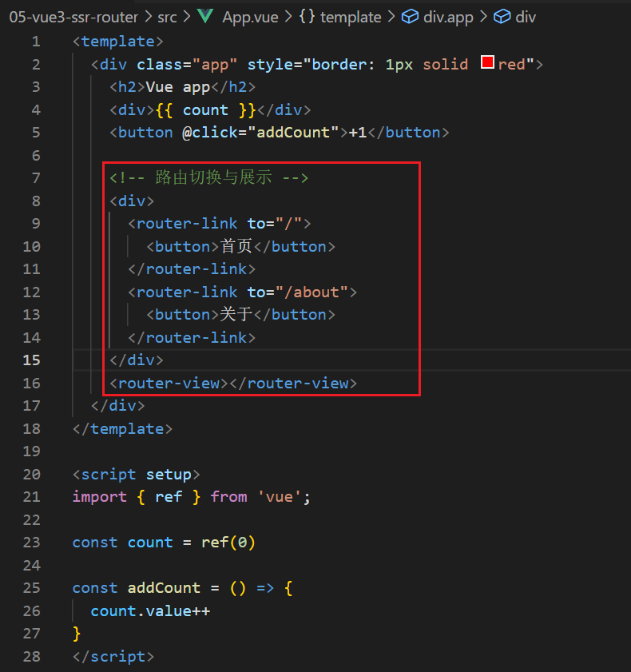Click the 首页 button text
This screenshot has height=672, width=631.
pyautogui.click(x=236, y=246)
